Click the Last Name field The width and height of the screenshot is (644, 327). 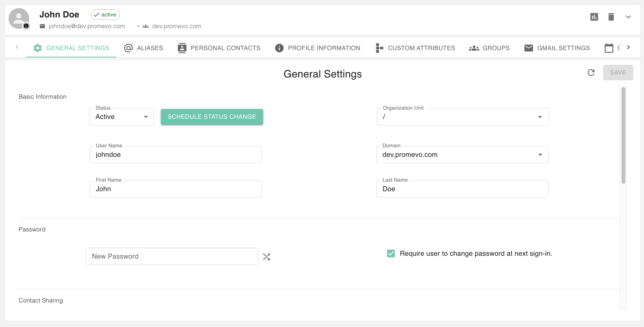[x=462, y=189]
